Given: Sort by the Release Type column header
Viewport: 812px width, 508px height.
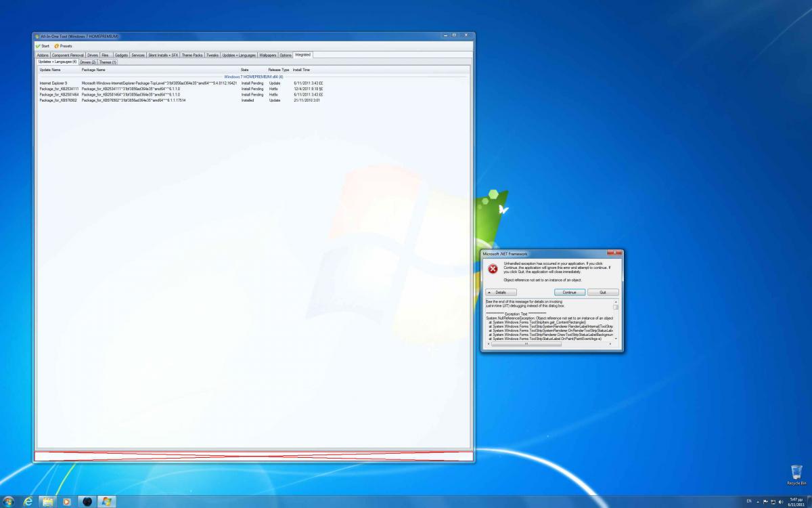Looking at the screenshot, I should (x=279, y=70).
